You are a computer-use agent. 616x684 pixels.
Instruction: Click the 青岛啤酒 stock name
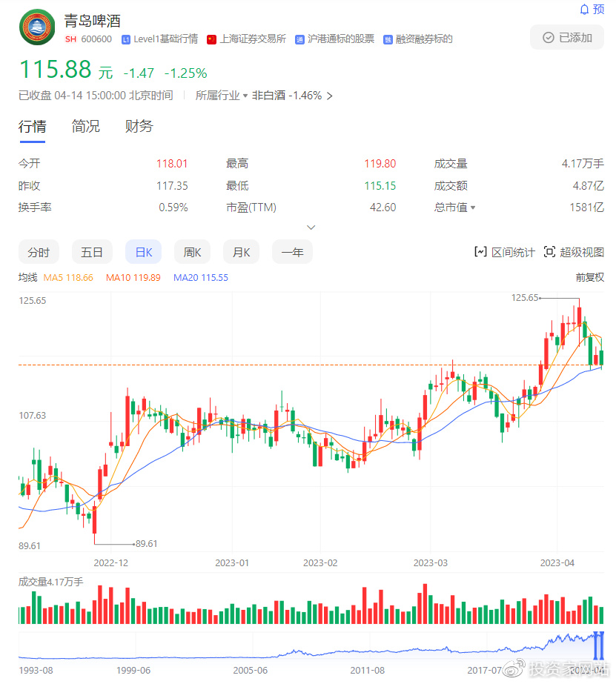coord(92,21)
